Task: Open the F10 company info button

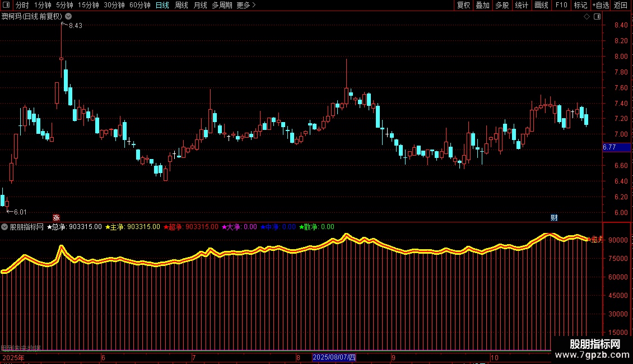Action: point(561,5)
